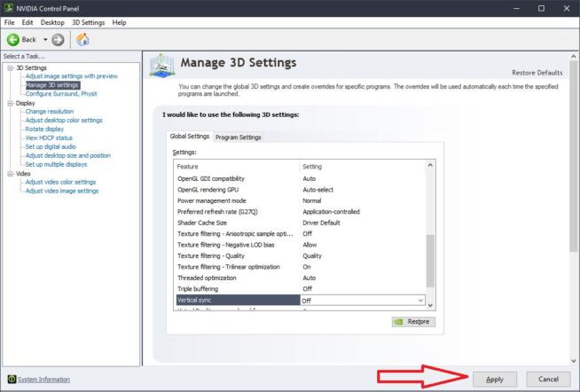Open the System Information link
Image resolution: width=580 pixels, height=392 pixels.
coord(43,380)
